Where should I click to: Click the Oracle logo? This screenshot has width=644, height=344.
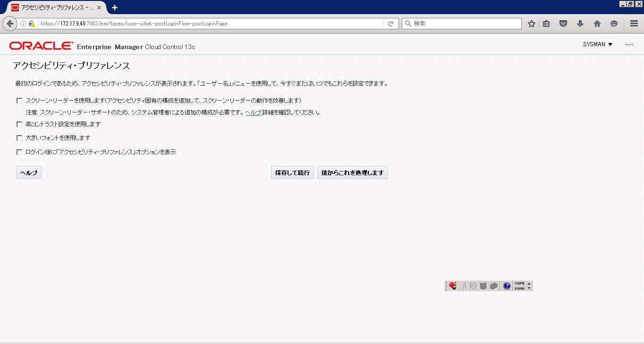point(41,46)
